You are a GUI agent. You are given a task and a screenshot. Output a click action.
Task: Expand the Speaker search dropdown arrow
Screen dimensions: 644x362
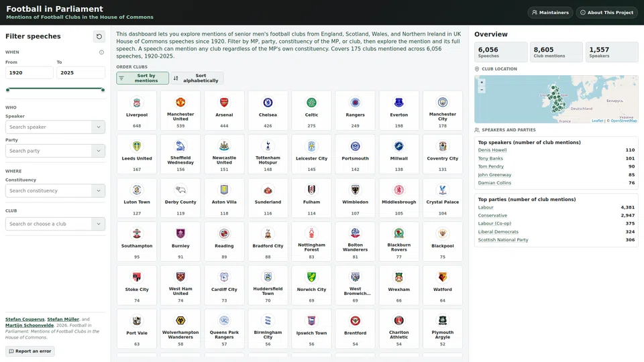pos(99,127)
